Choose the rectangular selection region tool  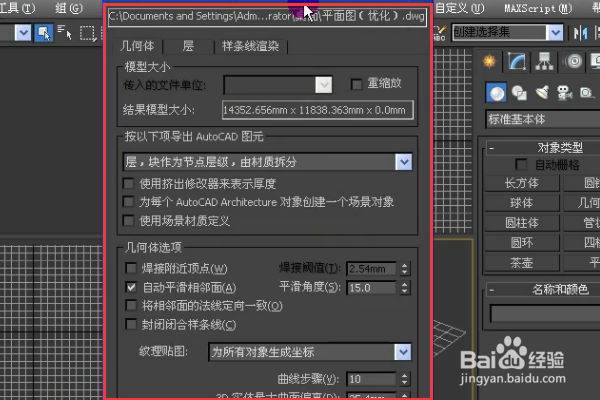[x=87, y=33]
